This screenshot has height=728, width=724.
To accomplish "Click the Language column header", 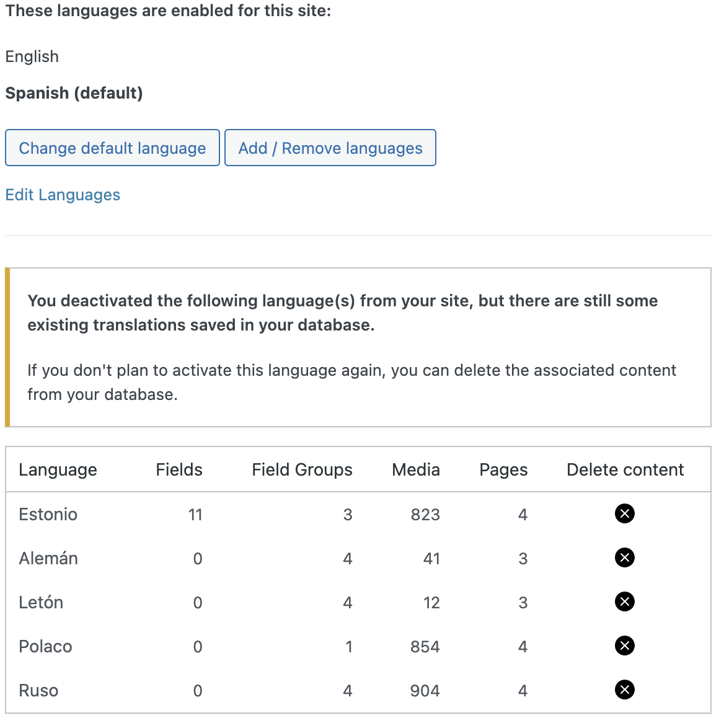I will 58,470.
